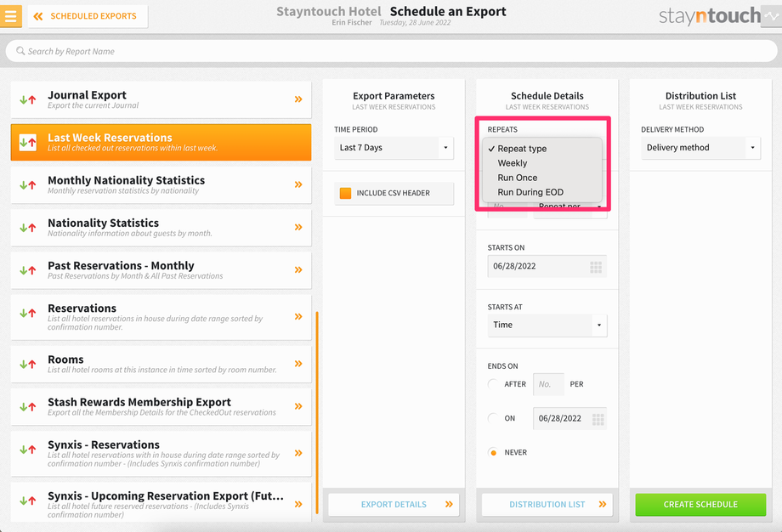Select the Rooms report title
The image size is (782, 532).
tap(65, 359)
